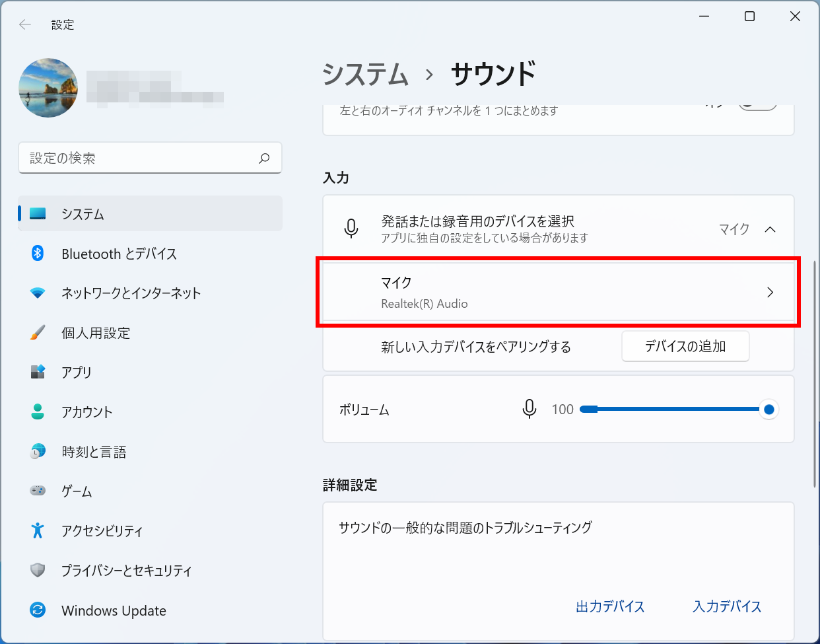Viewport: 820px width, 644px height.
Task: Click the アクセシビリティ figure icon
Action: [38, 530]
